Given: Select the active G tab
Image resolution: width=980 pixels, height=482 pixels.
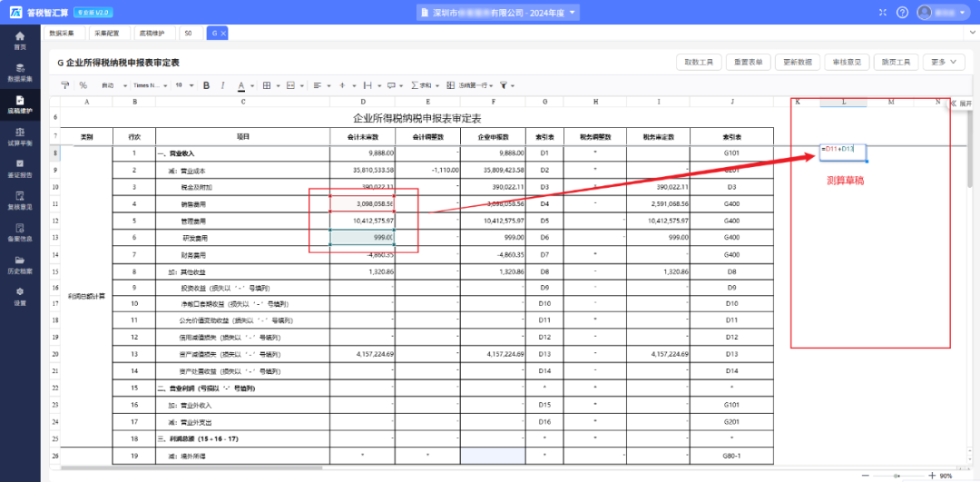Looking at the screenshot, I should (214, 34).
